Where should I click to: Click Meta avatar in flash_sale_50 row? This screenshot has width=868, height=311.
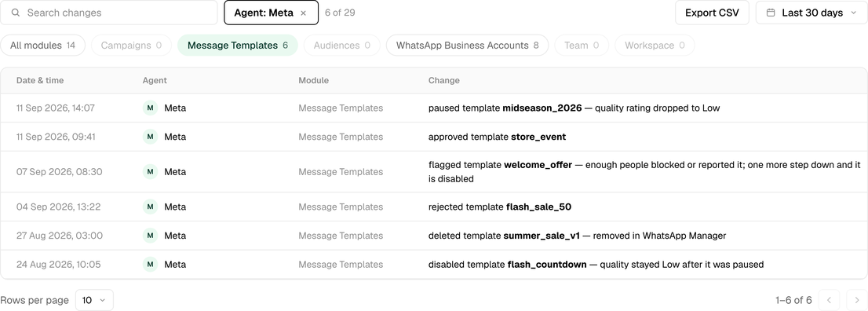click(x=150, y=207)
